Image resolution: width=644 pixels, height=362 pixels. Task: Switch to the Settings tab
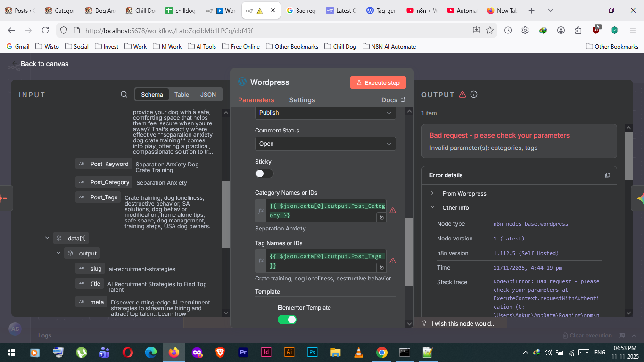[x=302, y=100]
